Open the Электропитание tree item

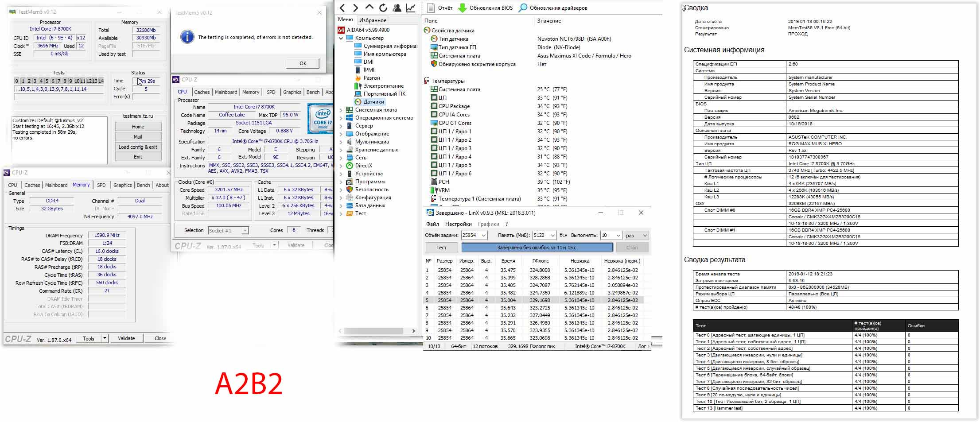(x=379, y=86)
